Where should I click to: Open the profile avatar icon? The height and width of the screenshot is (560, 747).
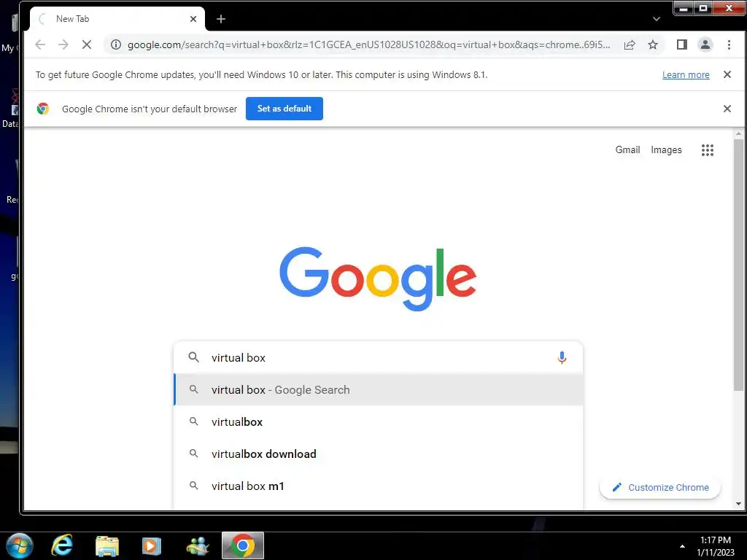[x=705, y=44]
